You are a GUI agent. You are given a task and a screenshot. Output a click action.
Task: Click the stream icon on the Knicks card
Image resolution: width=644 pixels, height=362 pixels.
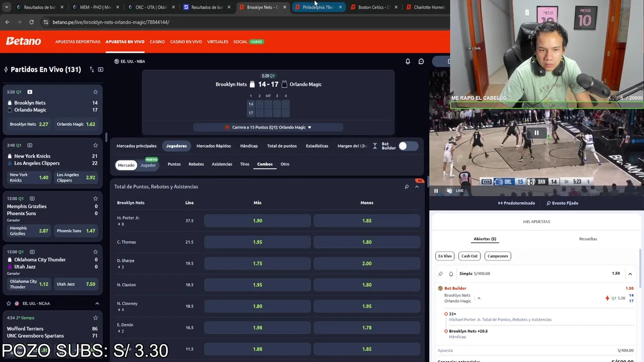coord(30,145)
